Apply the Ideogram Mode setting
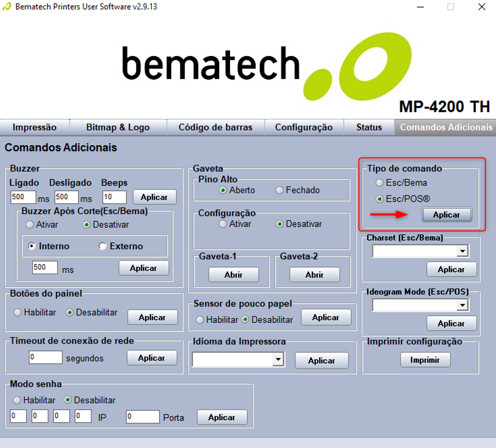 coord(451,323)
